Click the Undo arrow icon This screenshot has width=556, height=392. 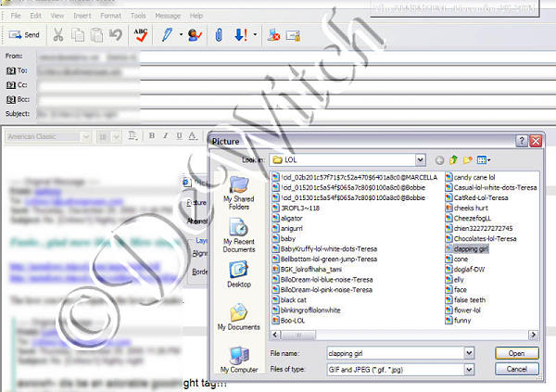115,35
